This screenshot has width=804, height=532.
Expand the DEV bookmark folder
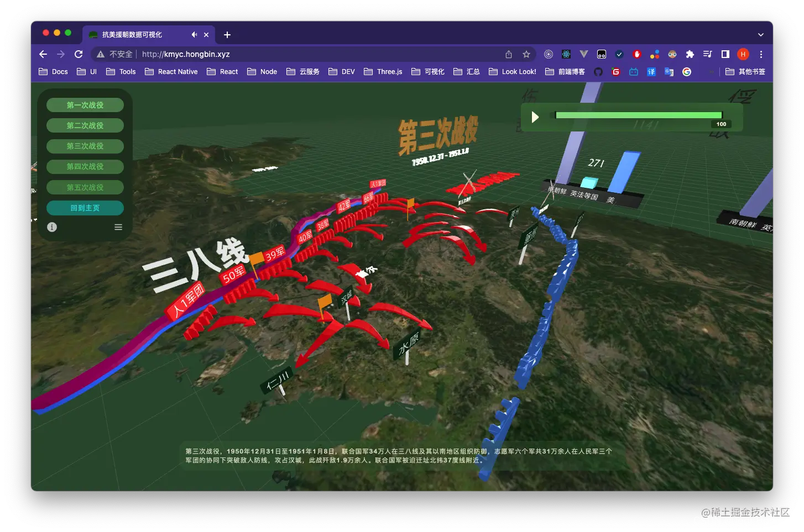pos(342,72)
